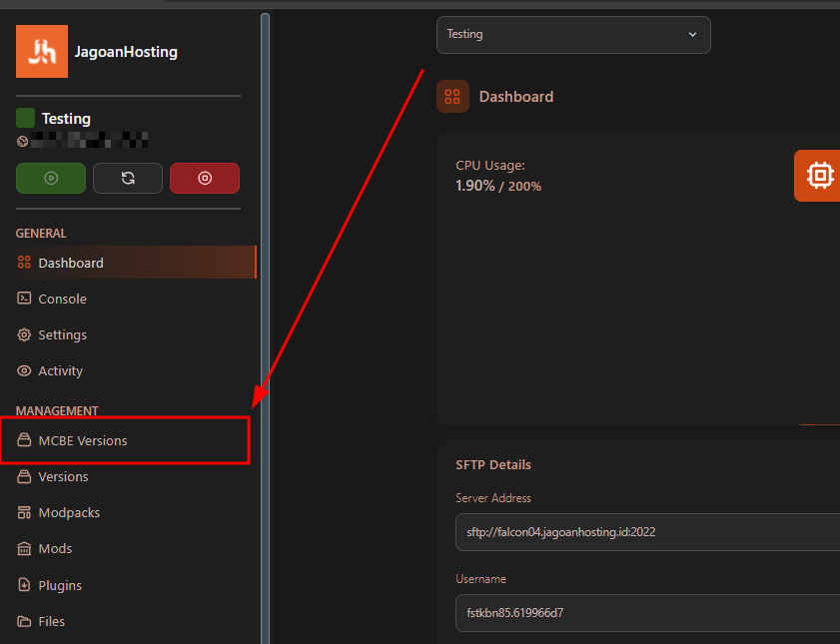Click the SFTP Username field
The height and width of the screenshot is (644, 840).
(645, 613)
